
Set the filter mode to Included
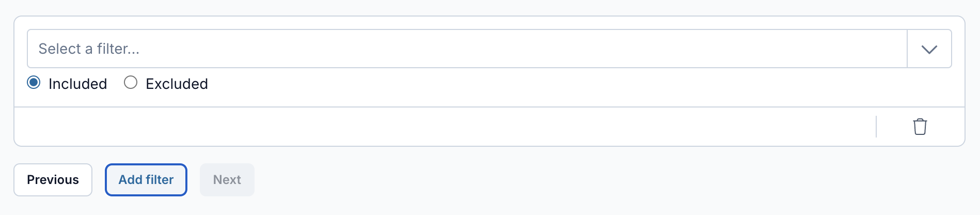(x=34, y=83)
